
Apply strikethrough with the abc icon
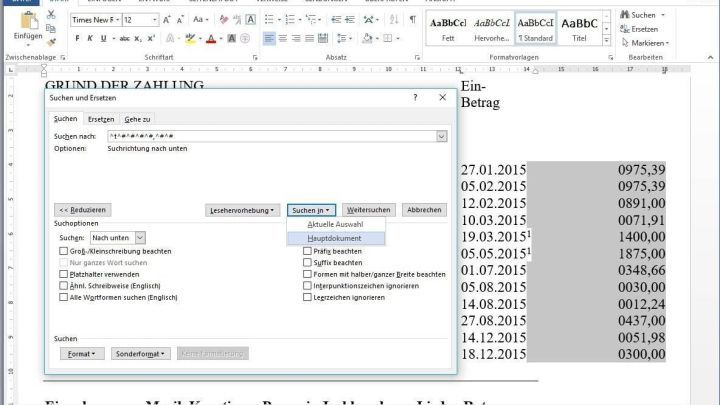coord(124,39)
